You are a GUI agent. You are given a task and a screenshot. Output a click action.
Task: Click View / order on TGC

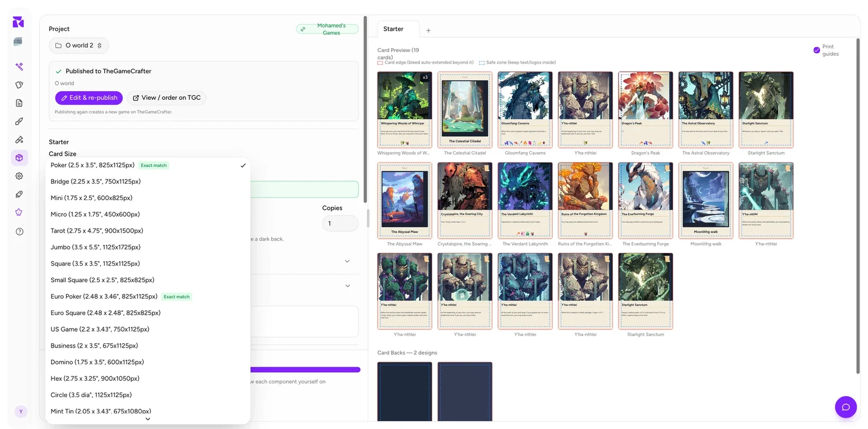click(x=167, y=98)
